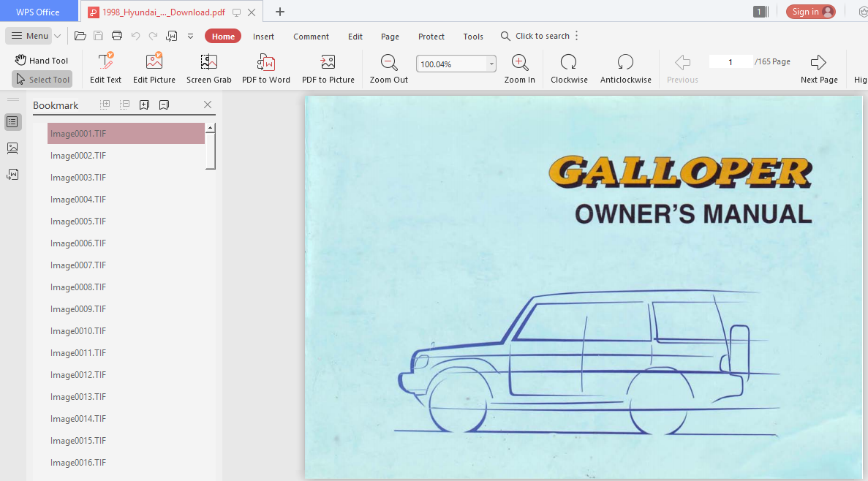Rotate page Clockwise
868x481 pixels.
click(x=569, y=68)
